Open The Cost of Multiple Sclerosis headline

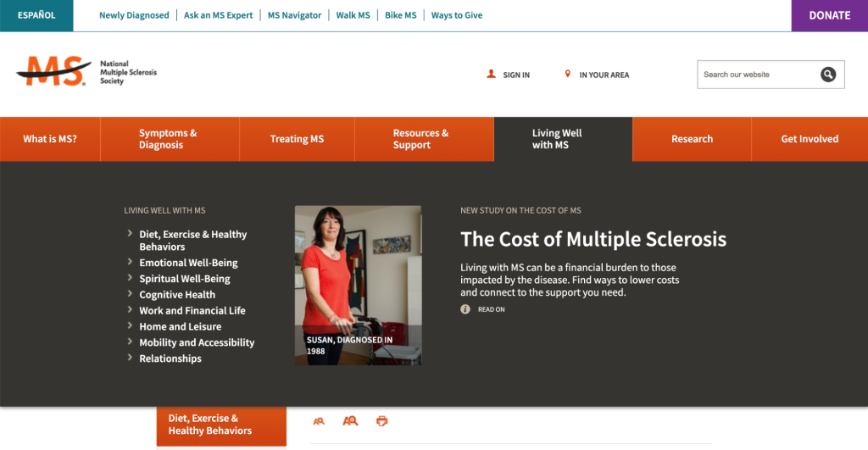click(593, 239)
